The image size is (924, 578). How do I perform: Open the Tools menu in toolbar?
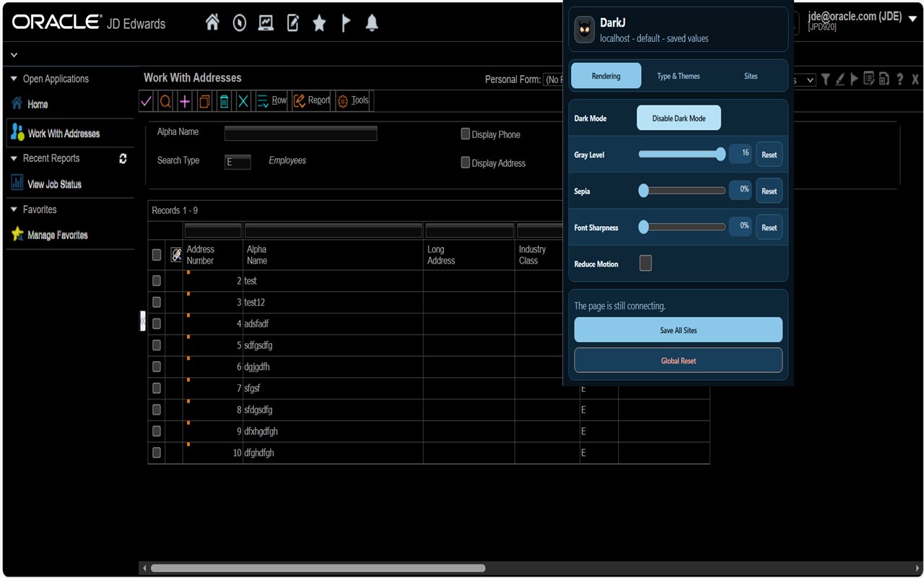pyautogui.click(x=353, y=101)
